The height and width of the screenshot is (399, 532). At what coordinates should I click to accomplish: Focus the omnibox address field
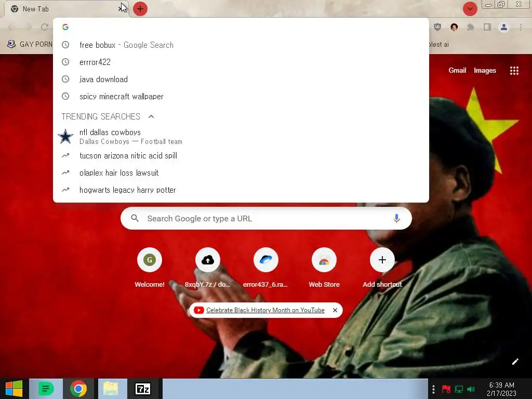(x=241, y=27)
